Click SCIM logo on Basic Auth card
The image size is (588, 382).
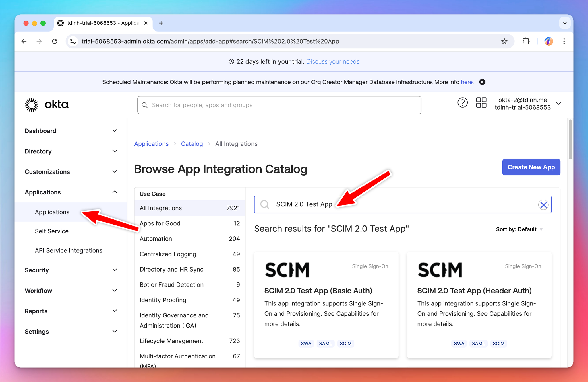pos(287,270)
